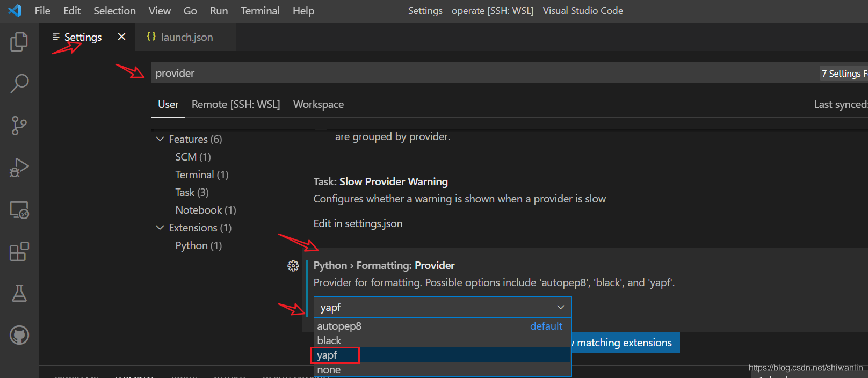Image resolution: width=868 pixels, height=378 pixels.
Task: Click the matching extensions button
Action: click(625, 343)
